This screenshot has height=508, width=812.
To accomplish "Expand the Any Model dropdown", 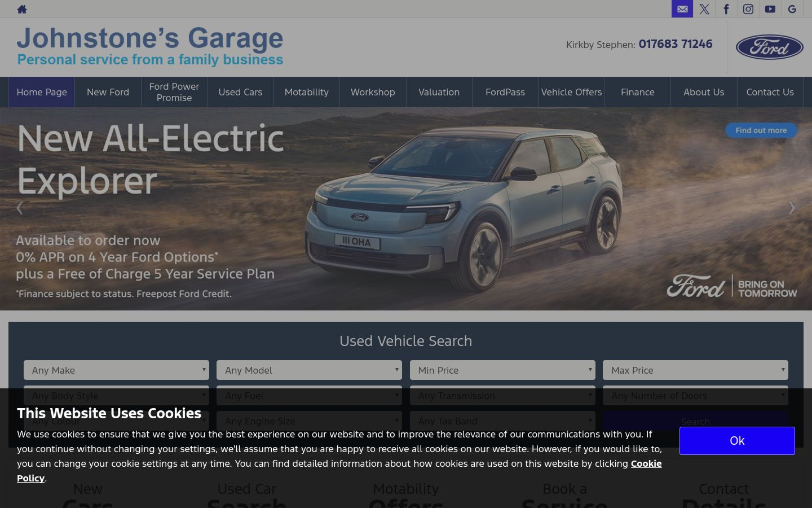I will coord(309,370).
